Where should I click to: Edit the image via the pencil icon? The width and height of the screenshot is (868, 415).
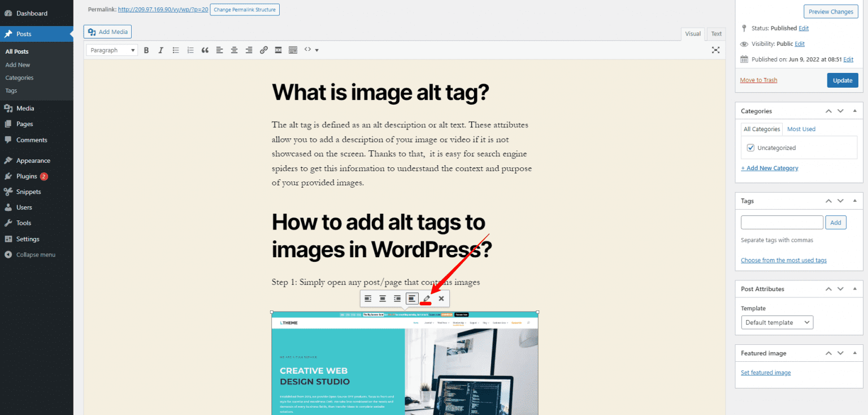point(426,298)
